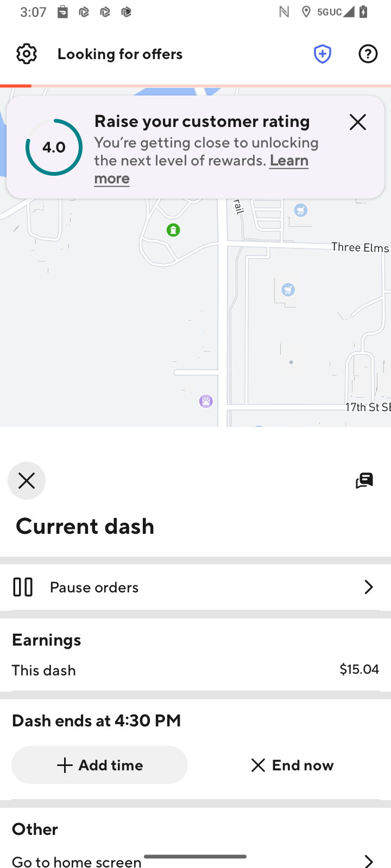Tap the 4.0 rating progress ring

coord(54,147)
